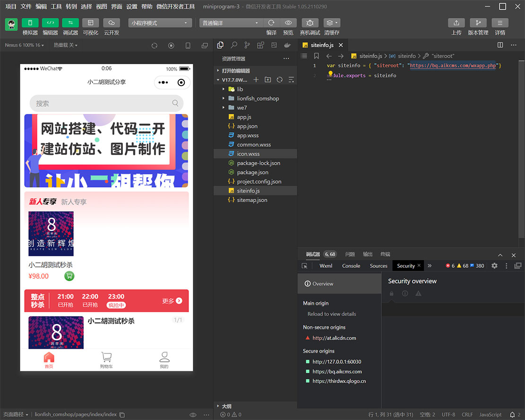The height and width of the screenshot is (420, 525).
Task: Open the hot reload dropdown
Action: [x=66, y=45]
